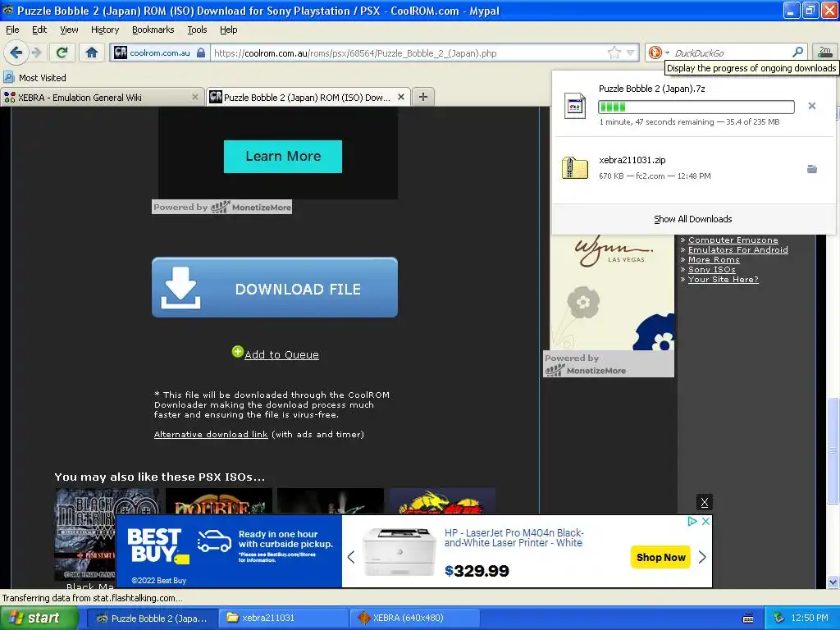This screenshot has height=630, width=840.
Task: Switch to xebra211031 folder in taskbar
Action: point(283,618)
